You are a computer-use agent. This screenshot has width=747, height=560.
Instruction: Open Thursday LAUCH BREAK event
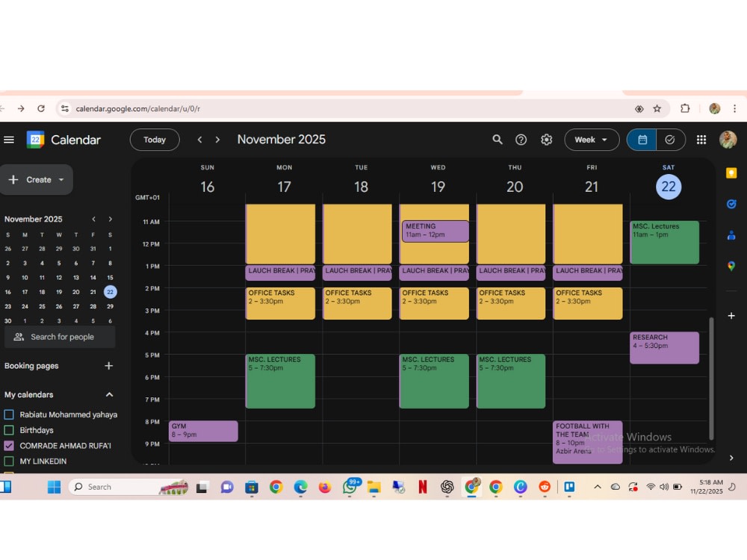click(x=511, y=273)
